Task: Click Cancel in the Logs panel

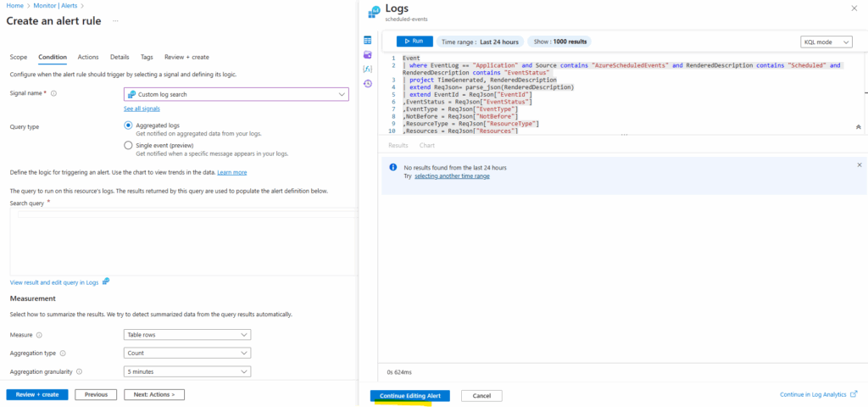Action: [481, 396]
